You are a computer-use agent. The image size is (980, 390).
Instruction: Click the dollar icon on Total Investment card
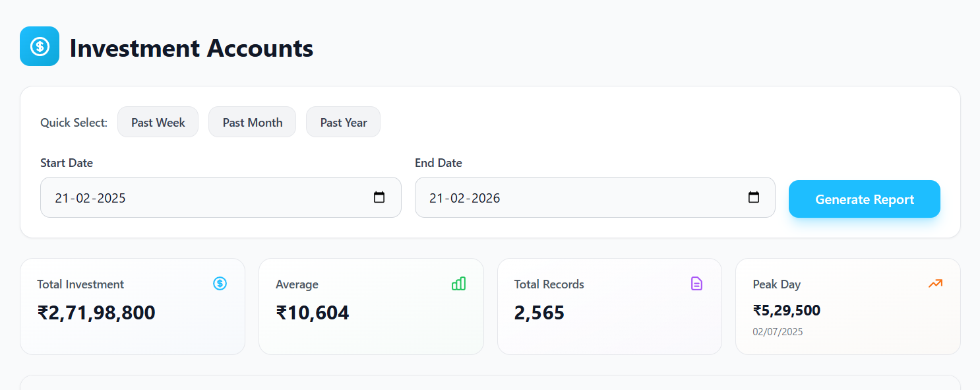coord(220,284)
